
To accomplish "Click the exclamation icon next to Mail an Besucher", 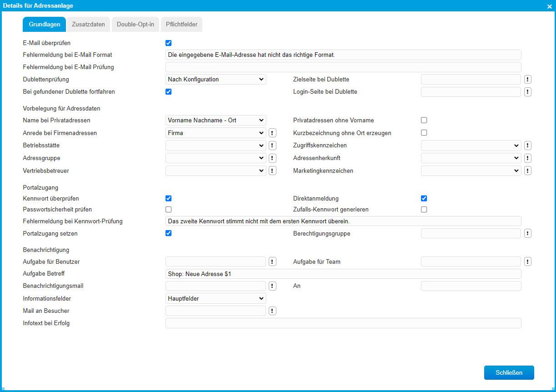I will tap(272, 311).
